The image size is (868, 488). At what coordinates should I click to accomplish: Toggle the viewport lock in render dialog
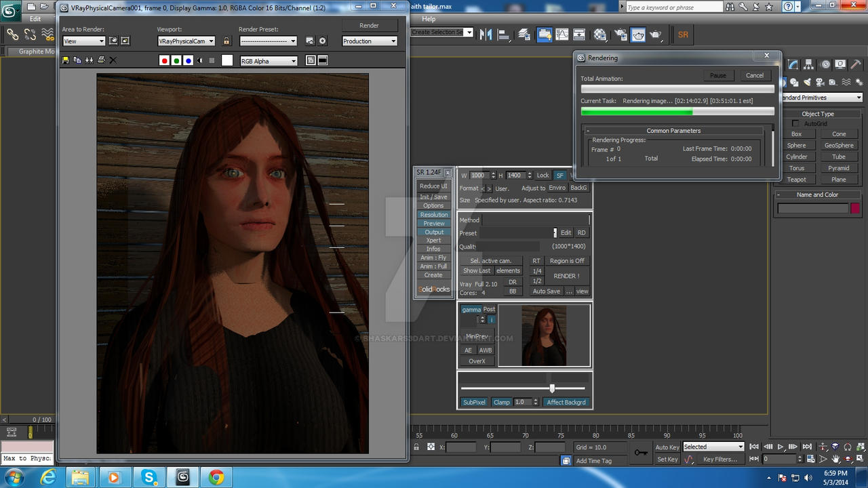click(226, 41)
